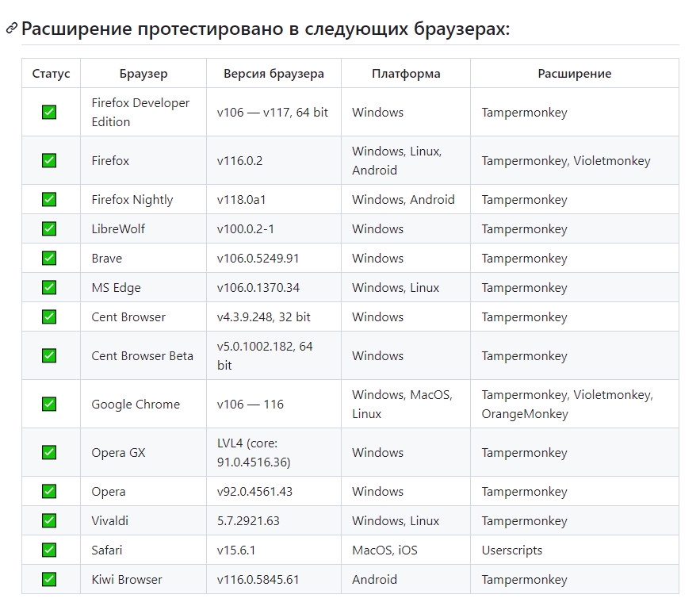Click the green checkmark in Brave row
Image resolution: width=700 pixels, height=606 pixels.
(x=49, y=258)
